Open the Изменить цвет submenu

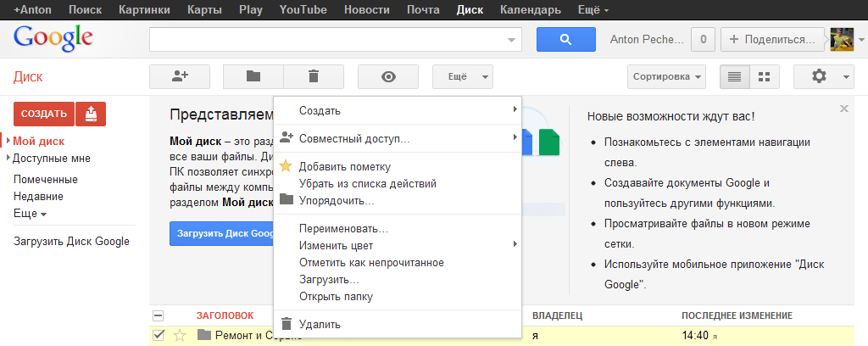pyautogui.click(x=398, y=245)
